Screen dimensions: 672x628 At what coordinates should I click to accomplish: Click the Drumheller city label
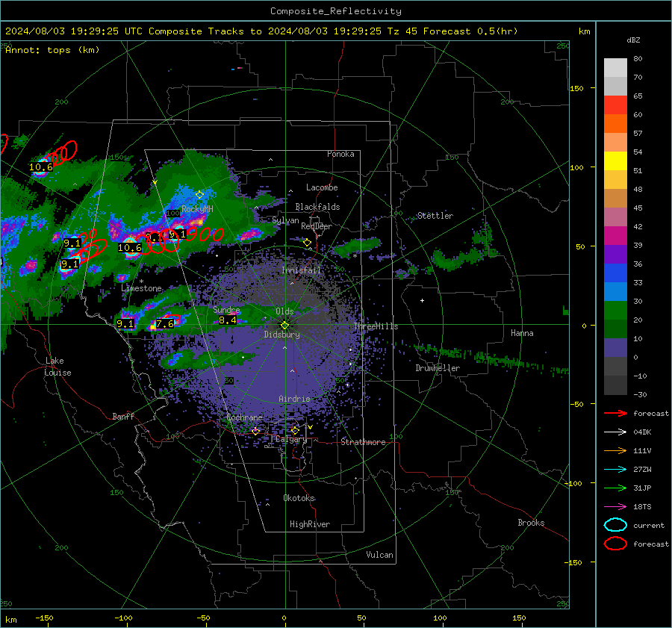438,368
